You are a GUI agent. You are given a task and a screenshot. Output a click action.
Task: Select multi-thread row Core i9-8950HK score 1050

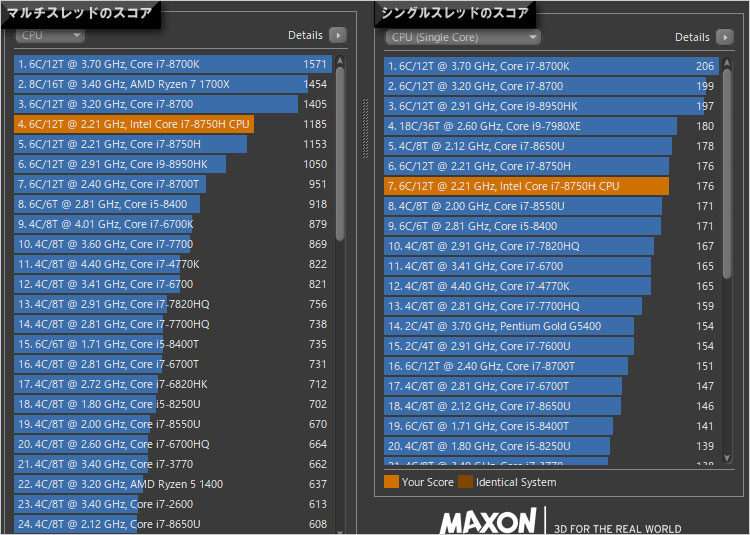(173, 164)
